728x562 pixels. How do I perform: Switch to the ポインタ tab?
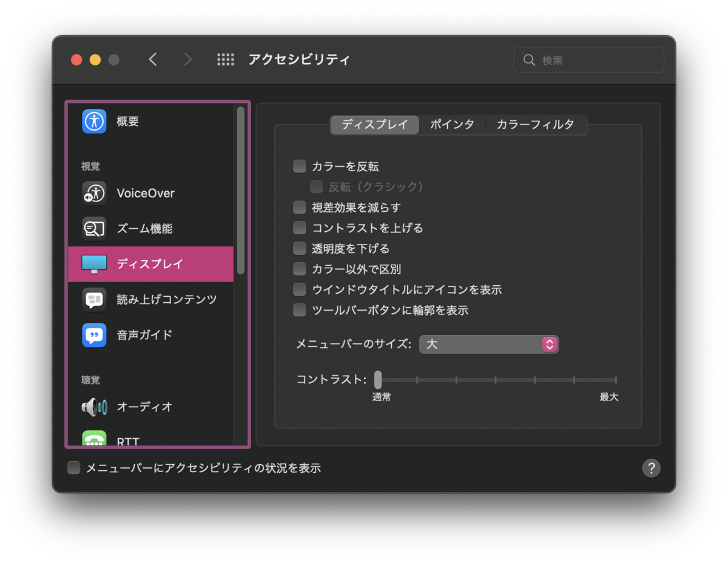coord(452,125)
